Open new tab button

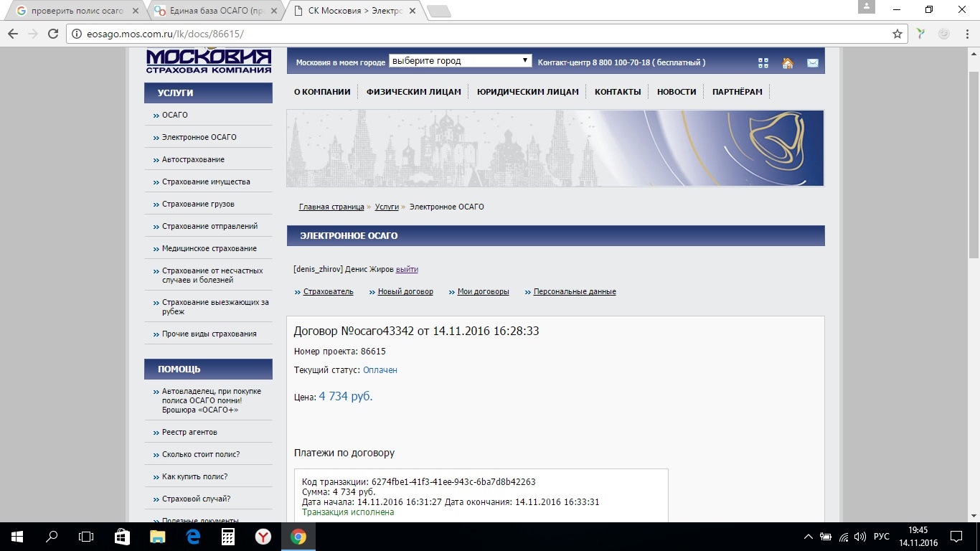click(x=438, y=11)
